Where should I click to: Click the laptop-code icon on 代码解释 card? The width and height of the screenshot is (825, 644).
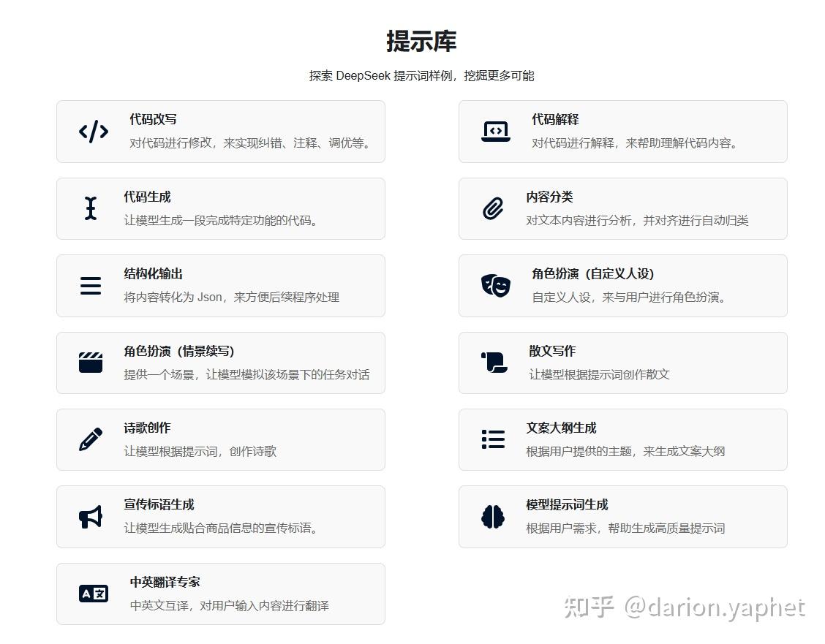point(495,132)
